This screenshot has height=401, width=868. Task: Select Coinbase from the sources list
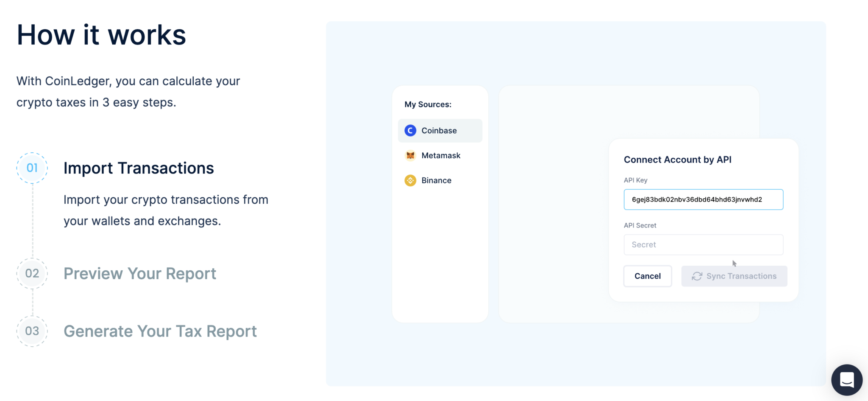439,130
